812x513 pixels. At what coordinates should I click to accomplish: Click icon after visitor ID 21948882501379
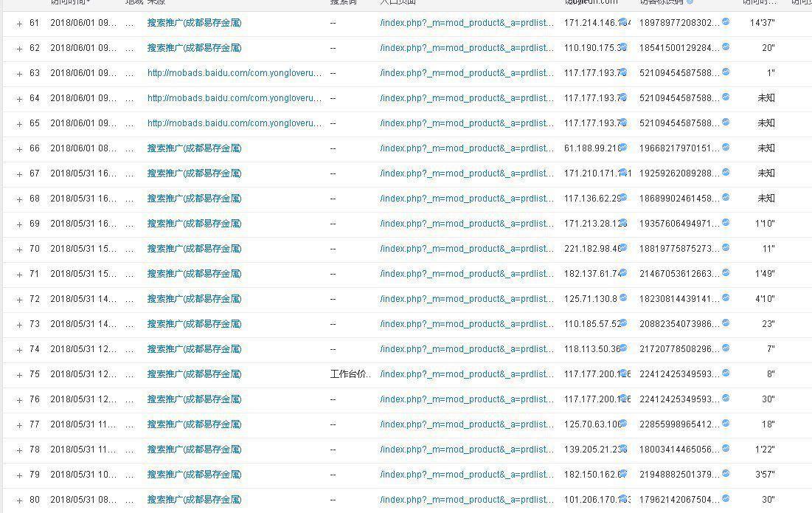tap(726, 474)
